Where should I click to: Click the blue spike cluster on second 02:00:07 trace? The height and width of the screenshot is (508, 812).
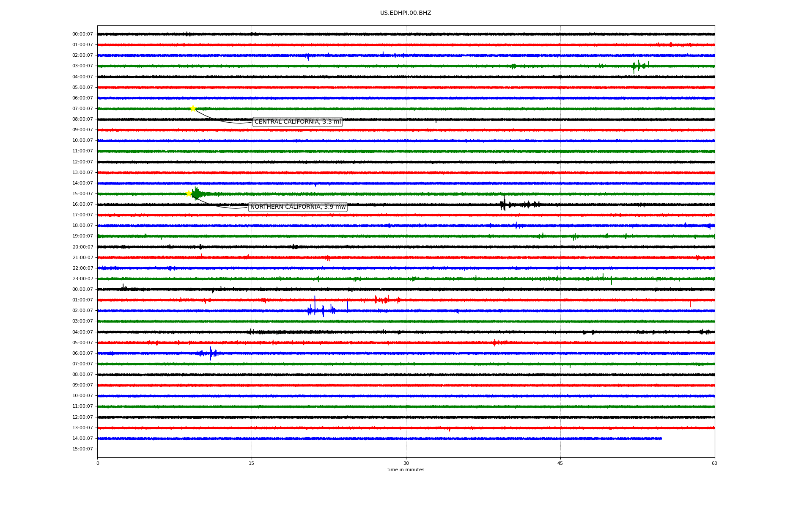coord(321,310)
